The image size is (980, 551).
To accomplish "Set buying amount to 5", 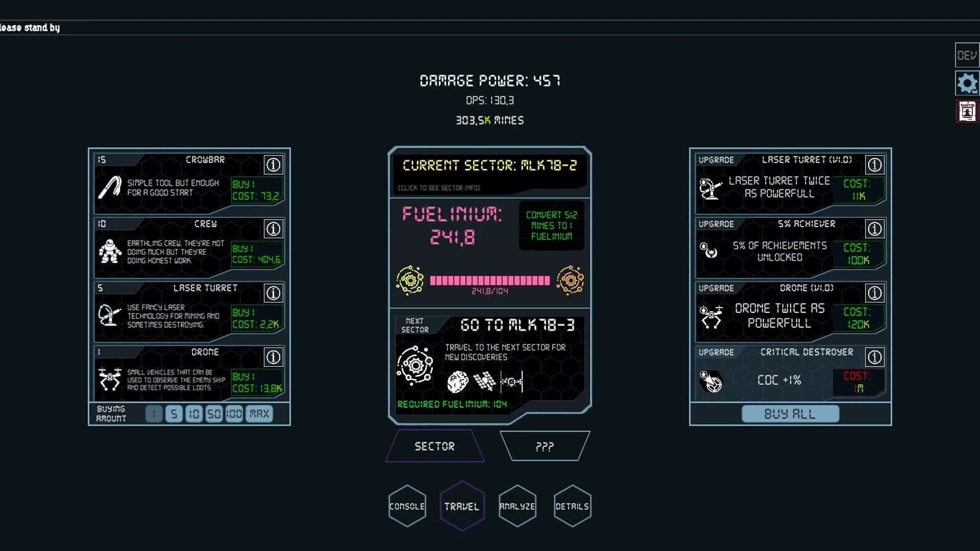I will click(x=174, y=414).
